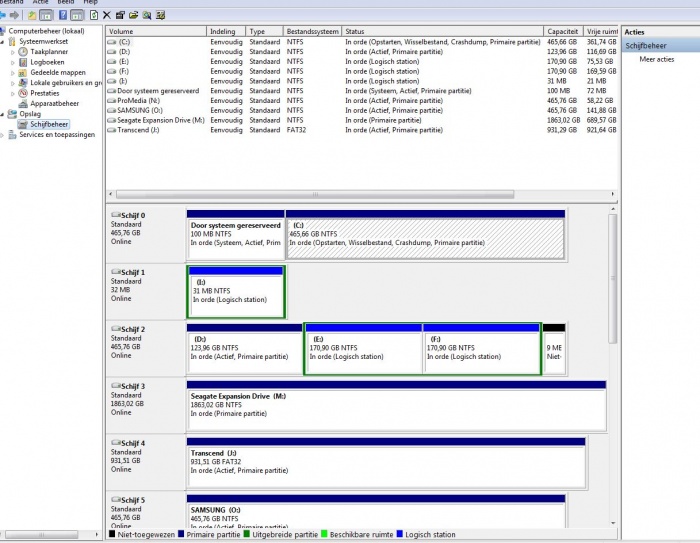The image size is (700, 543).
Task: Select the Transcend (J:) drive icon in volume list
Action: point(112,130)
